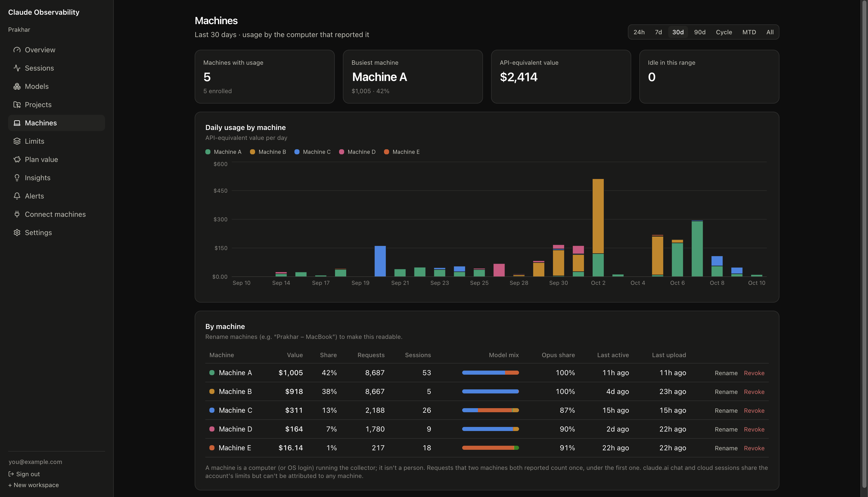Image resolution: width=868 pixels, height=497 pixels.
Task: Click the Opus share column header
Action: [558, 355]
